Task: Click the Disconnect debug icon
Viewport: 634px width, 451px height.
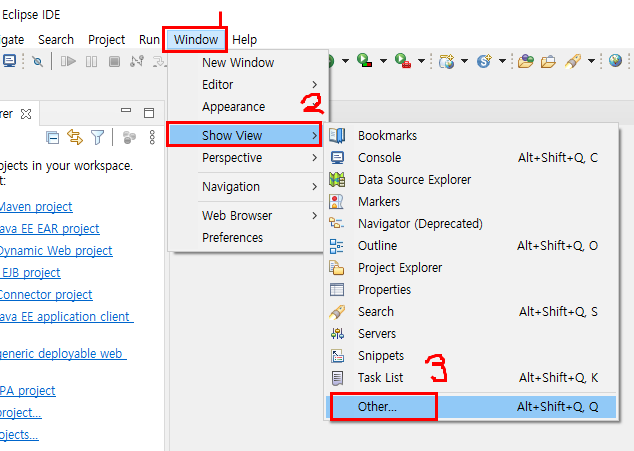Action: coord(137,61)
